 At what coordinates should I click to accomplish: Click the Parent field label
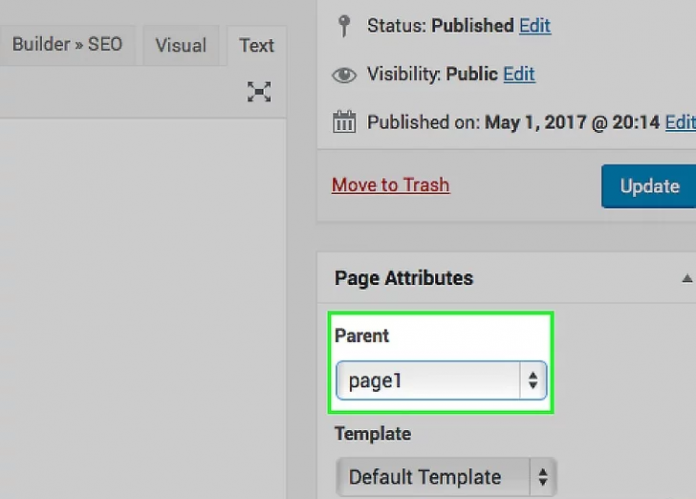362,336
